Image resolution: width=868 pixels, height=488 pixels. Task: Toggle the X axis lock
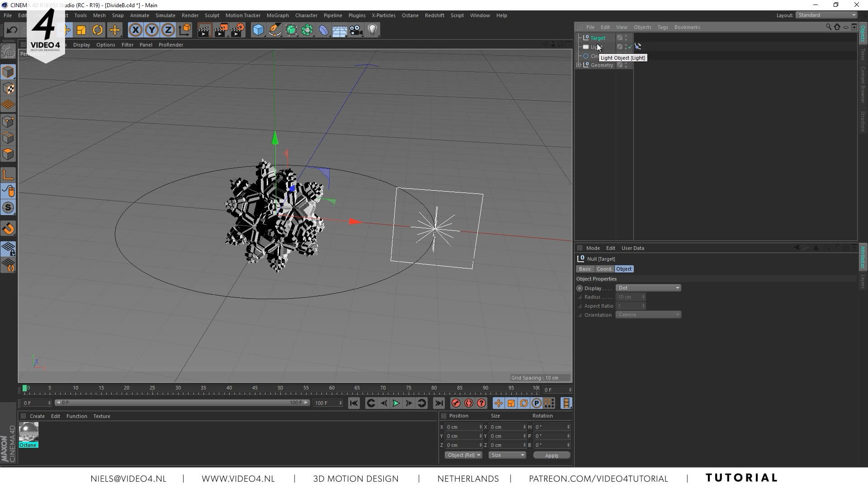(135, 30)
